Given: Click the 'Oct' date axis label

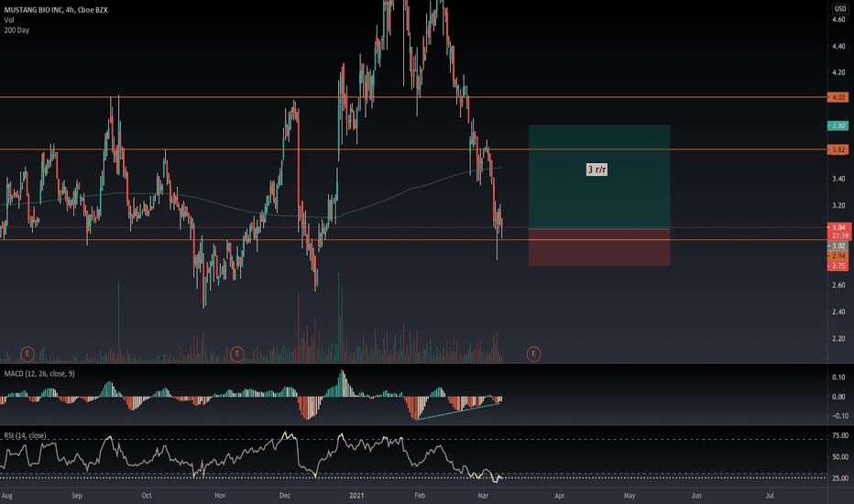Looking at the screenshot, I should point(147,496).
